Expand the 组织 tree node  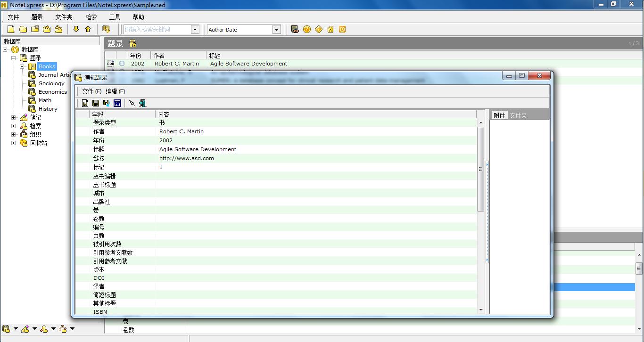(14, 134)
